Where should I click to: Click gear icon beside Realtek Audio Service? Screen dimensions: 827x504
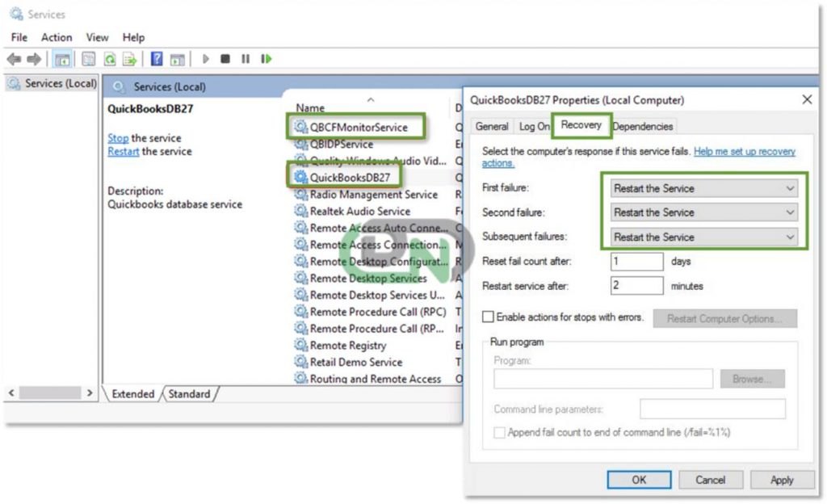tap(300, 211)
